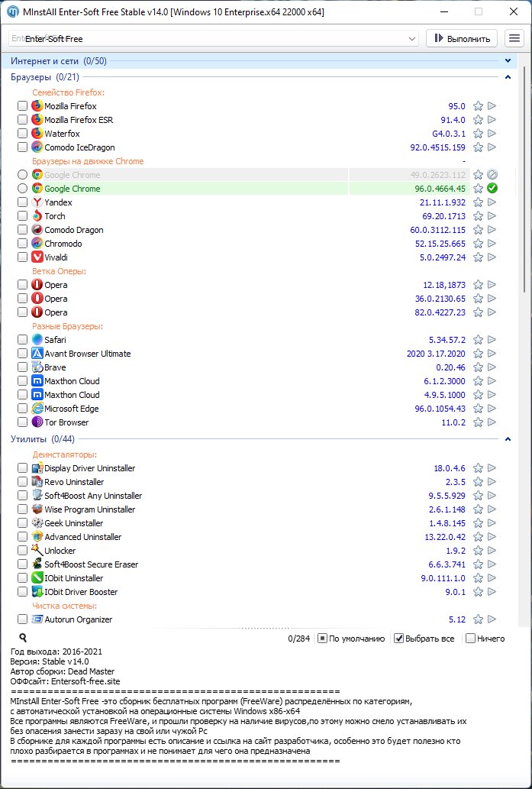Click the star icon for Microsoft Edge

pyautogui.click(x=479, y=409)
